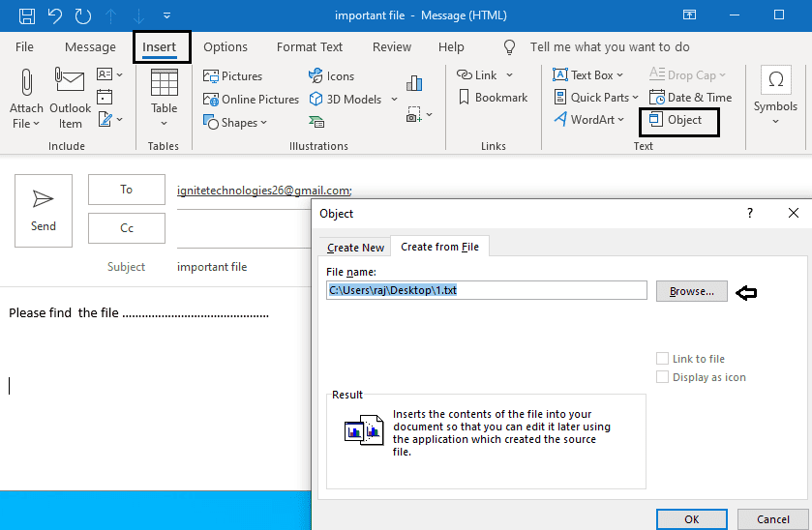The image size is (812, 530).
Task: Save the message with the floppy disk icon
Action: (x=27, y=15)
